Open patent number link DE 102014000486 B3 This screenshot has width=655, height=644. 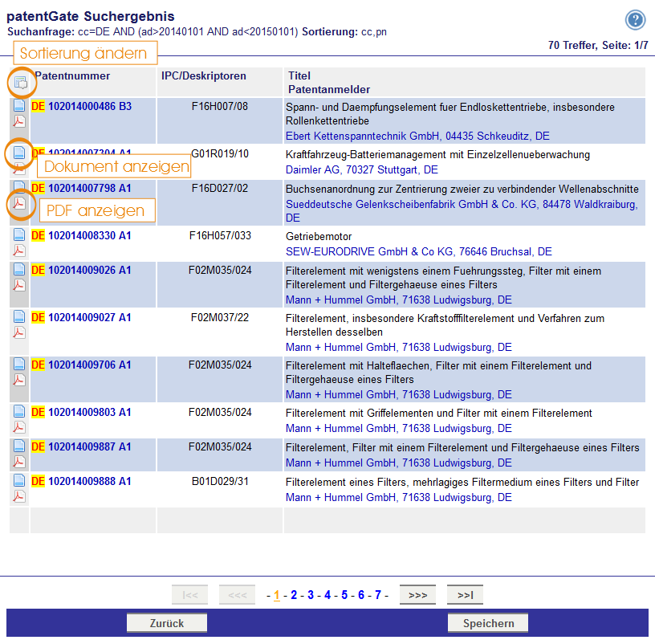[81, 107]
